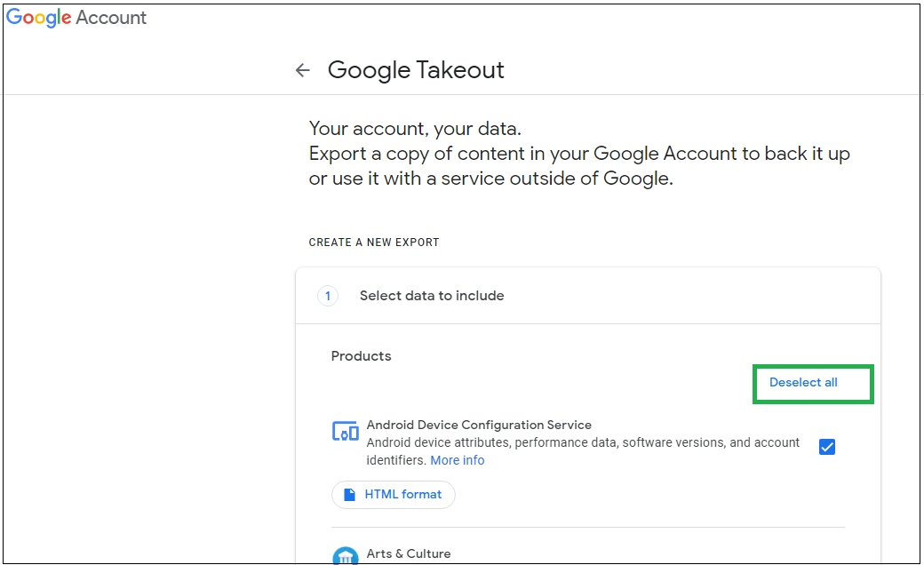
Task: Uncheck the Android Device Configuration Service checkbox
Action: coord(827,447)
